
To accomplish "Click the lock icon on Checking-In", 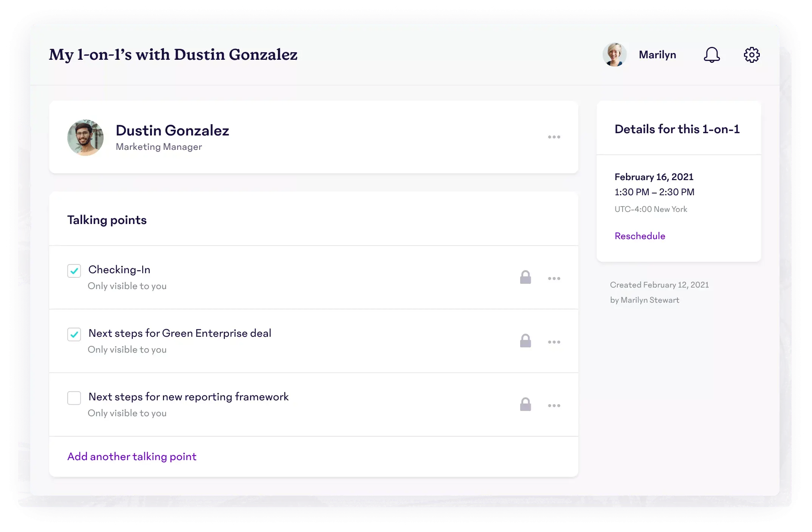I will click(x=525, y=277).
